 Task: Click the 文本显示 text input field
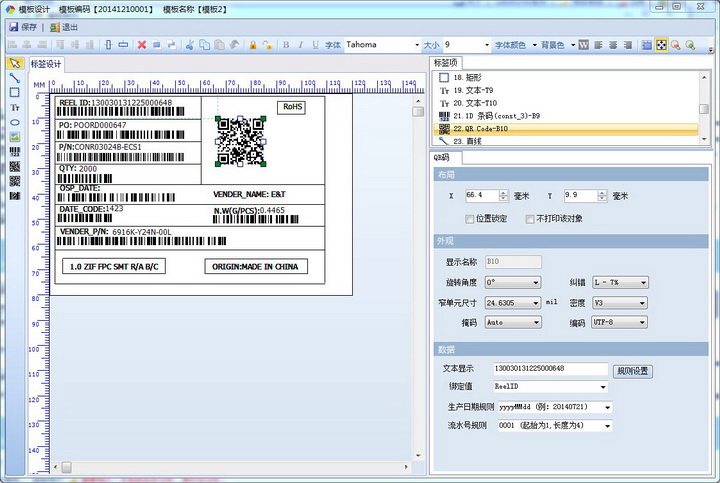point(548,369)
